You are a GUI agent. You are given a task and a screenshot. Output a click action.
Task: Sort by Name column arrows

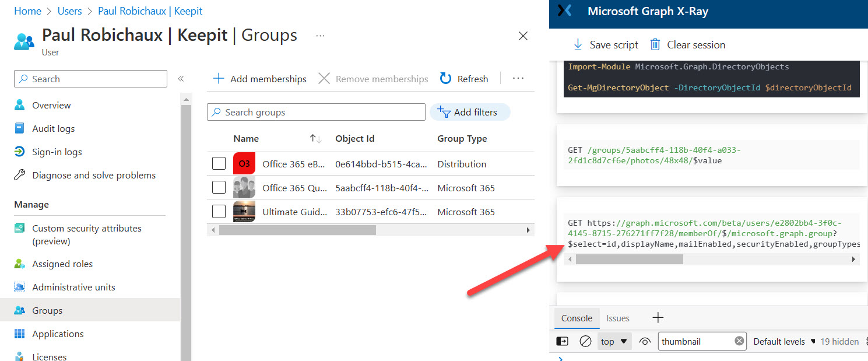[x=315, y=139]
